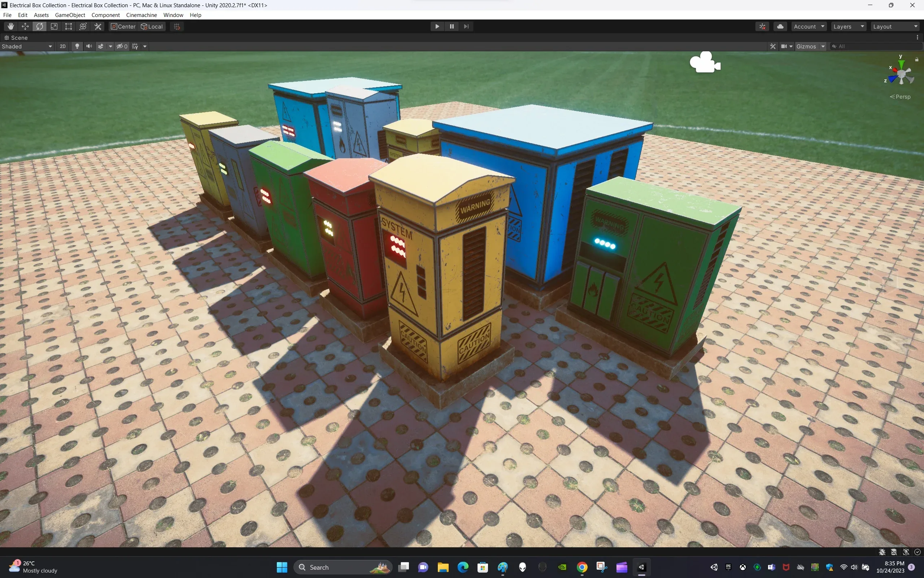Open the Component menu
Image resolution: width=924 pixels, height=578 pixels.
coord(106,15)
